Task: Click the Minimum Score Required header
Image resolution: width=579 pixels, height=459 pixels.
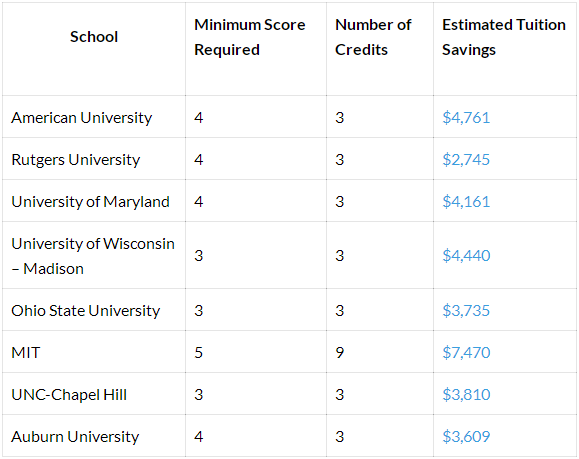Action: (x=250, y=37)
